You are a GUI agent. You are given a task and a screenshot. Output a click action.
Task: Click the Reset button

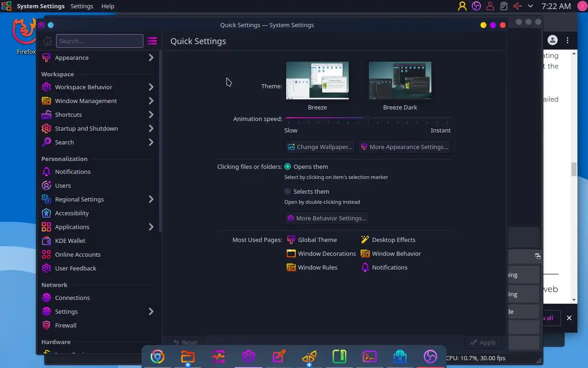tap(185, 342)
